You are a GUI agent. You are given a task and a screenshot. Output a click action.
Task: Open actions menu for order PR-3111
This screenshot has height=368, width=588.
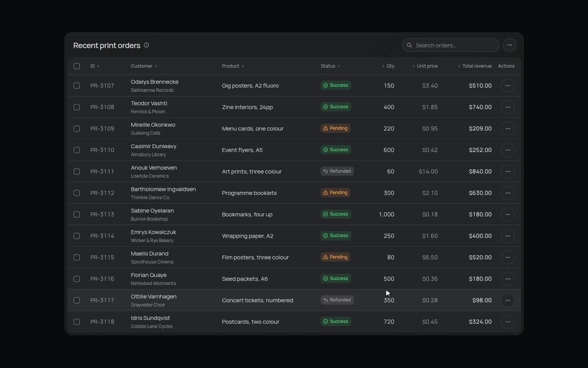[508, 171]
